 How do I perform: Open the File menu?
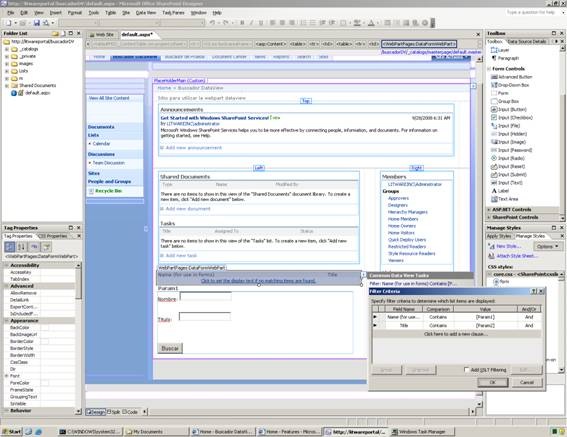point(10,13)
